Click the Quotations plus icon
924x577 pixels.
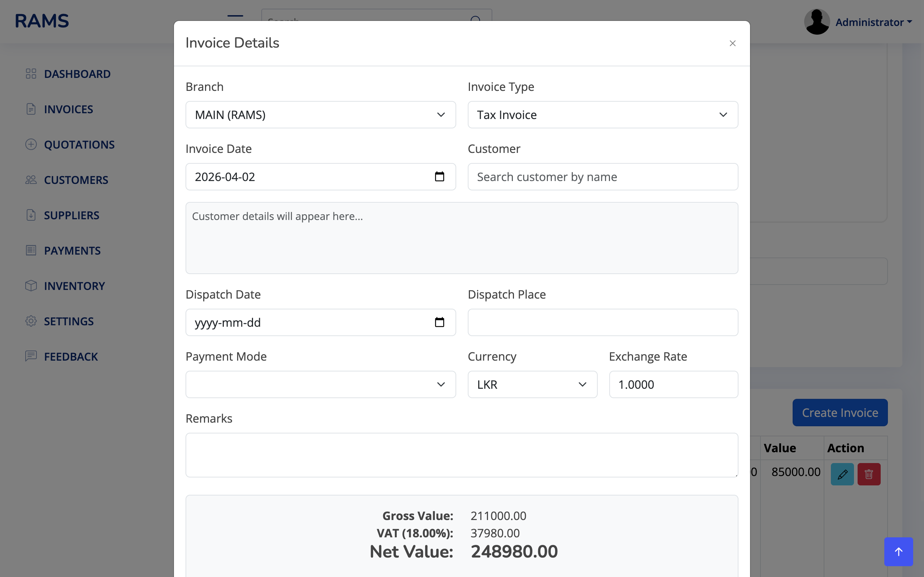point(31,144)
